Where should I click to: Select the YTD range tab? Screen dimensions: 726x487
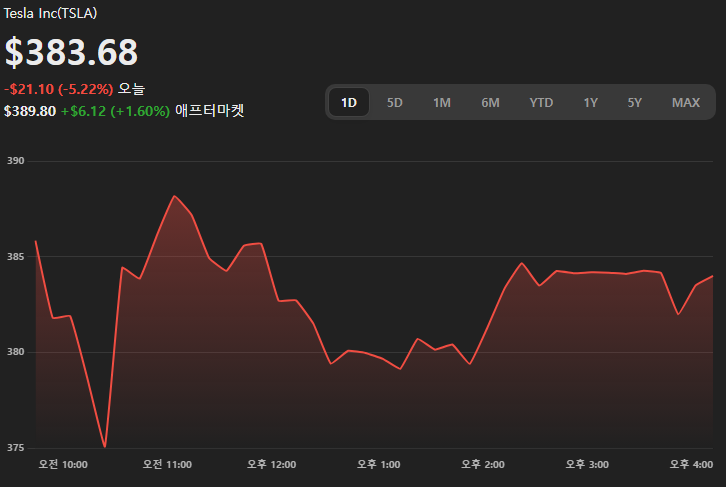[x=541, y=102]
